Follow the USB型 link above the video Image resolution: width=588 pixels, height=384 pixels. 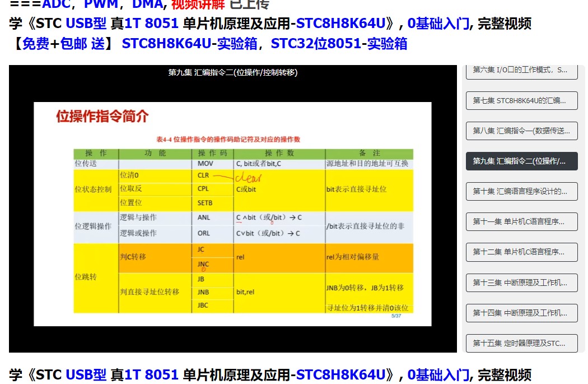86,24
